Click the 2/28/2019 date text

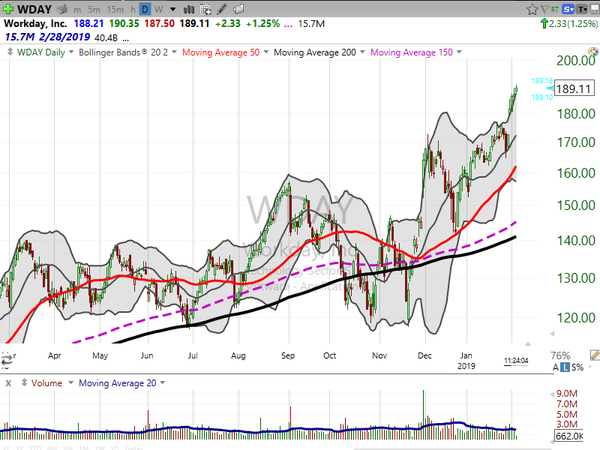[64, 37]
